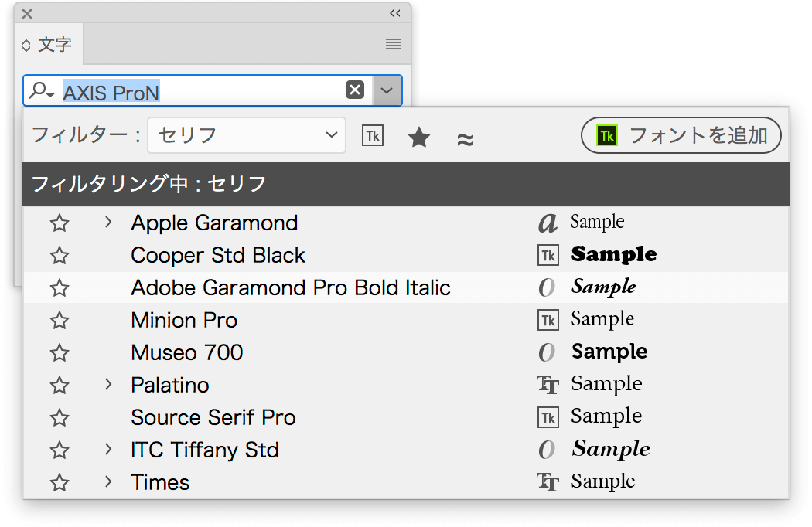Expand Times font family

[x=107, y=481]
